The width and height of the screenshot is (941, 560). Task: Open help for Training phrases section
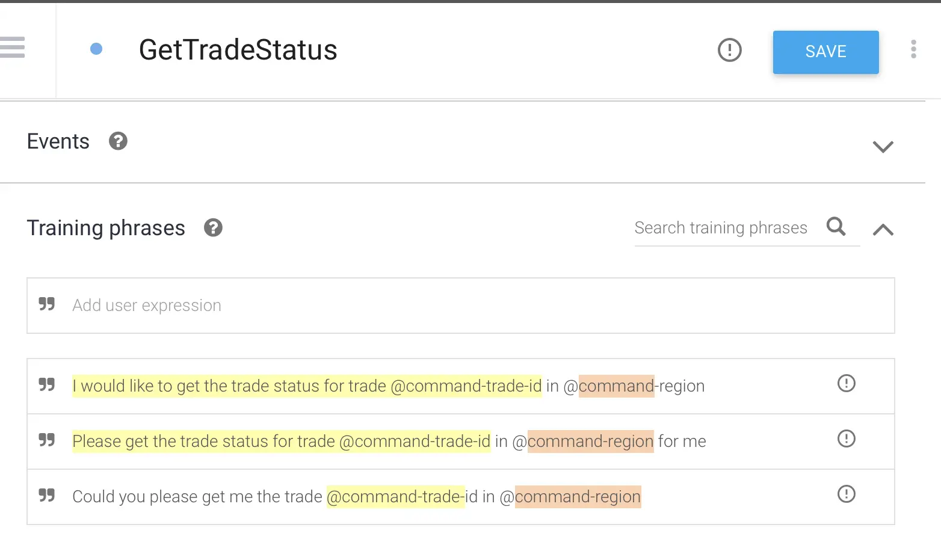pos(213,228)
